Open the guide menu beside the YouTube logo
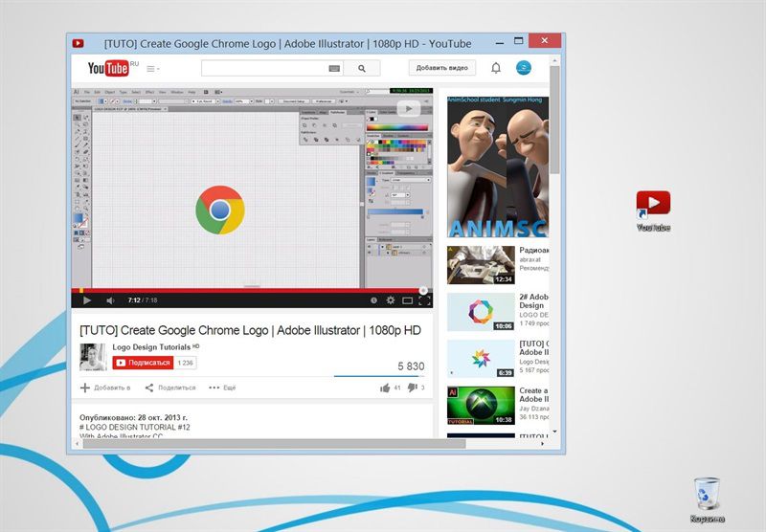This screenshot has height=532, width=766. coord(153,69)
